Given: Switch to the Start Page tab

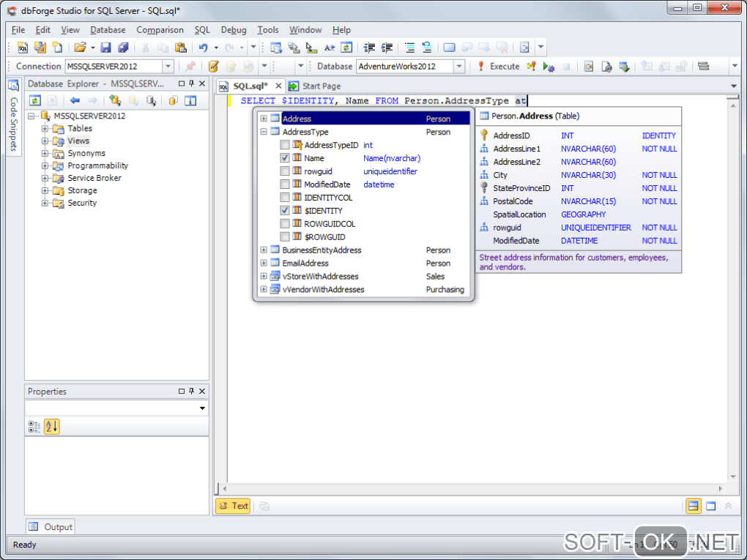Looking at the screenshot, I should (x=321, y=86).
